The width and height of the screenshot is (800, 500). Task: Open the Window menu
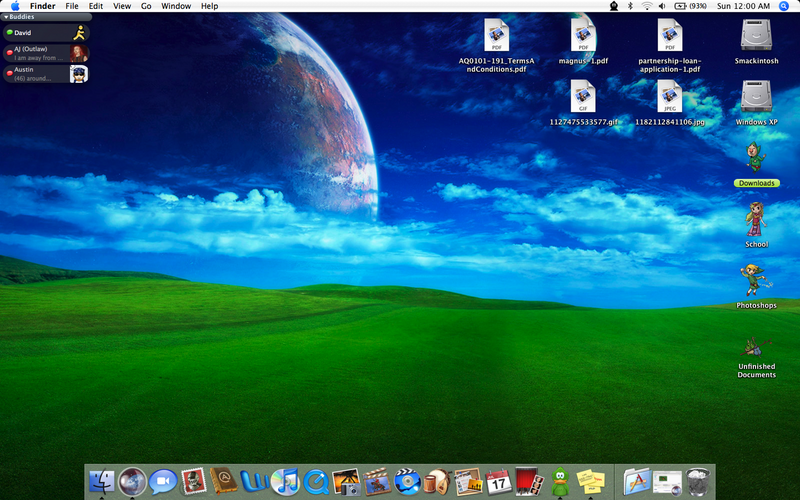[x=176, y=6]
